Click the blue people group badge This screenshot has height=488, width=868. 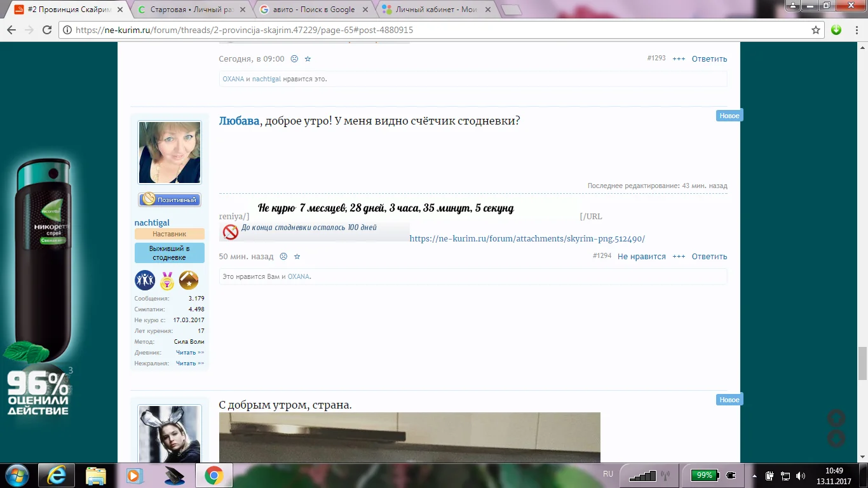pos(145,280)
